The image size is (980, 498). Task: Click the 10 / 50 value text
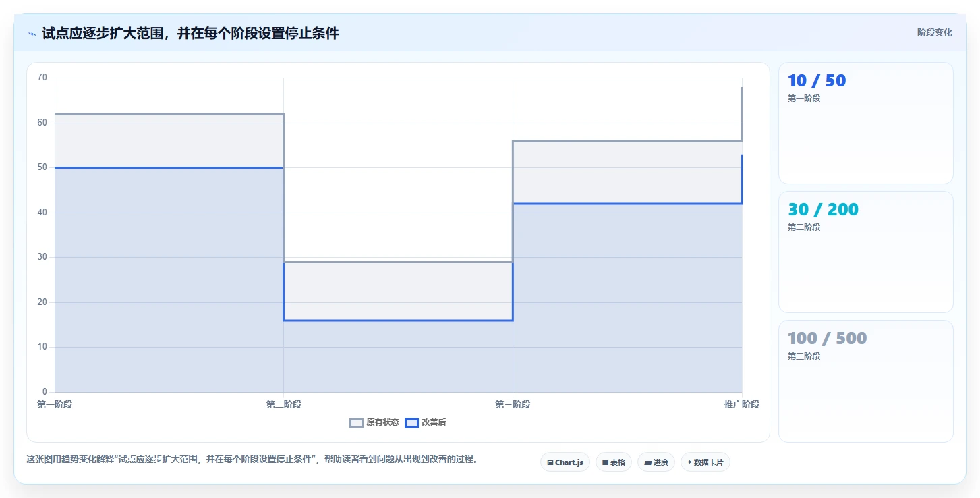click(817, 81)
